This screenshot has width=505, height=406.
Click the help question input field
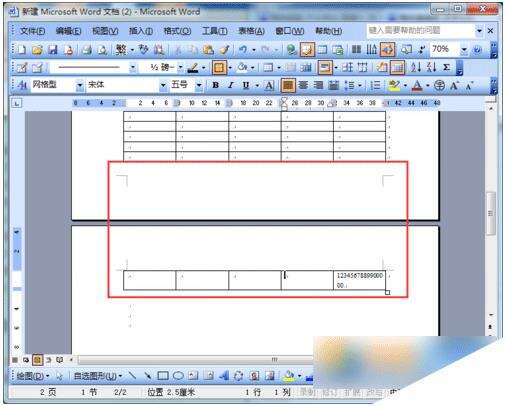pos(421,31)
